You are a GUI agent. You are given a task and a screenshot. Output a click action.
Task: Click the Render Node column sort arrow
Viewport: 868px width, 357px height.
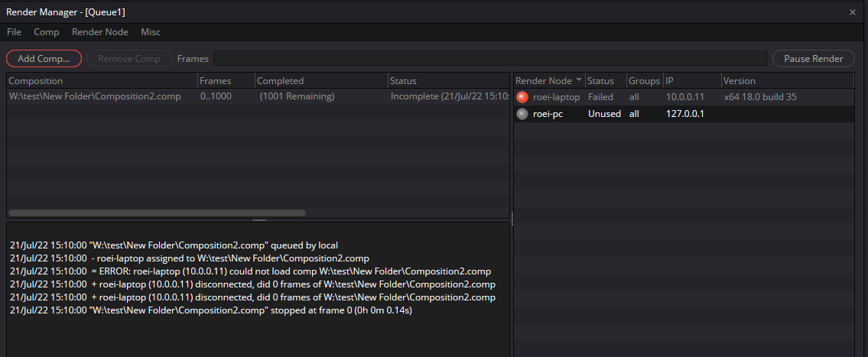(579, 80)
